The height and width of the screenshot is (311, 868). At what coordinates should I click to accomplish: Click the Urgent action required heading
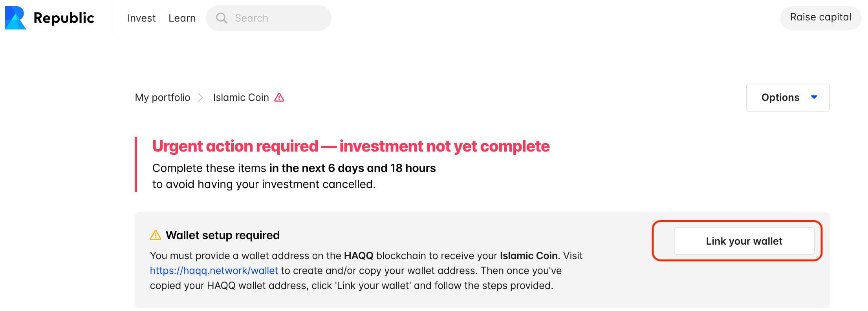pyautogui.click(x=351, y=146)
